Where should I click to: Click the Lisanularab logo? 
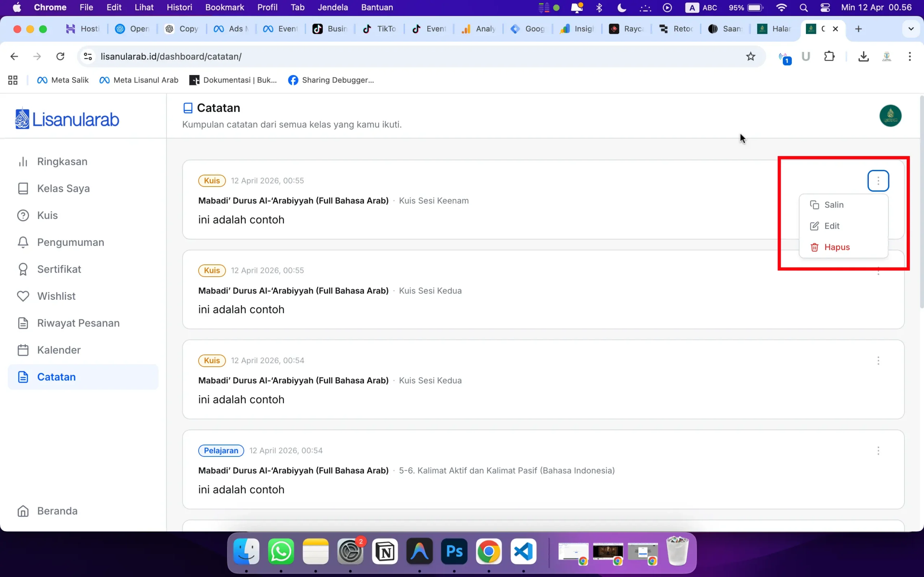click(x=67, y=119)
